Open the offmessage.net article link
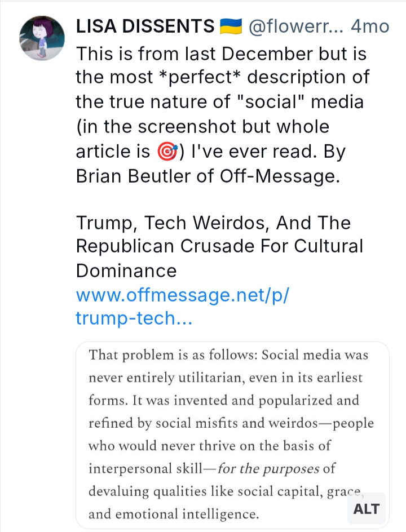 [182, 307]
